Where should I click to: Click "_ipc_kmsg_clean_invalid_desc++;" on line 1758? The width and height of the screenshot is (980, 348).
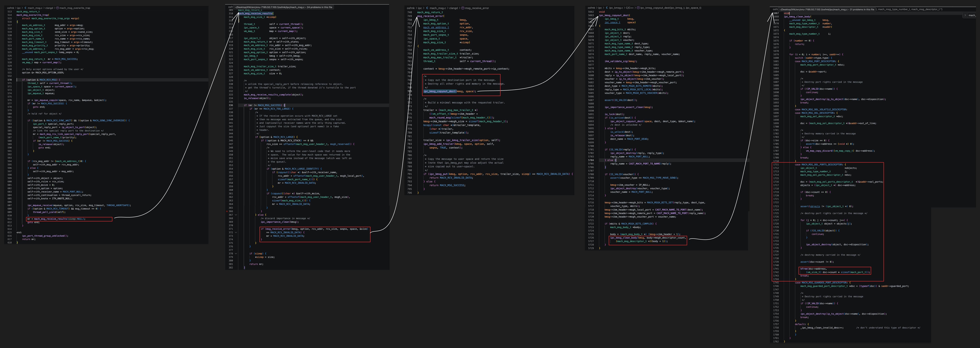[x=822, y=328]
